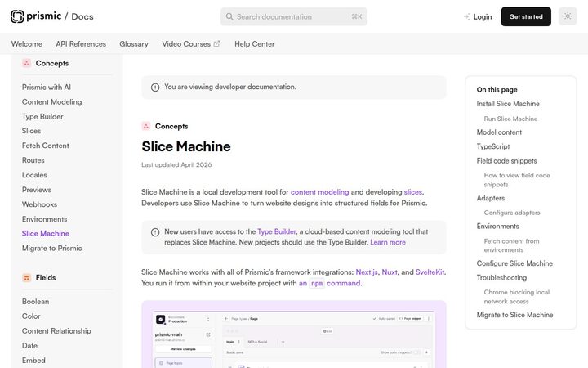
Task: Open Content Modeling in sidebar
Action: [x=51, y=101]
